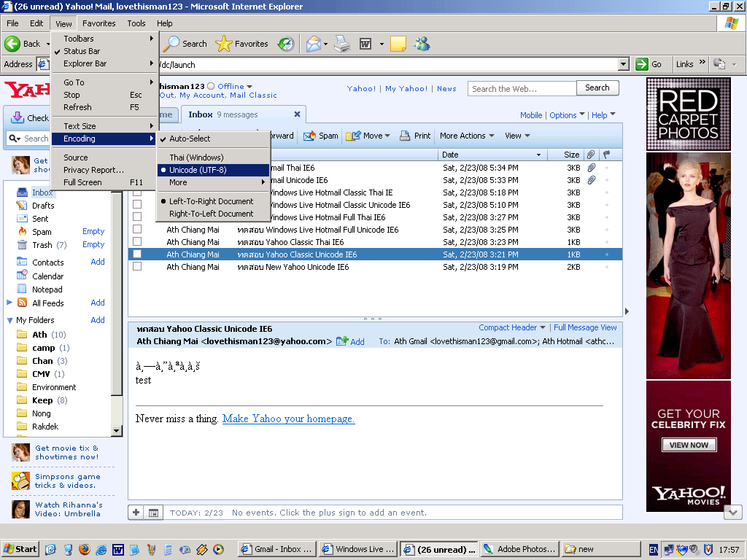
Task: Click the VIEW NOW ad button
Action: pyautogui.click(x=689, y=445)
